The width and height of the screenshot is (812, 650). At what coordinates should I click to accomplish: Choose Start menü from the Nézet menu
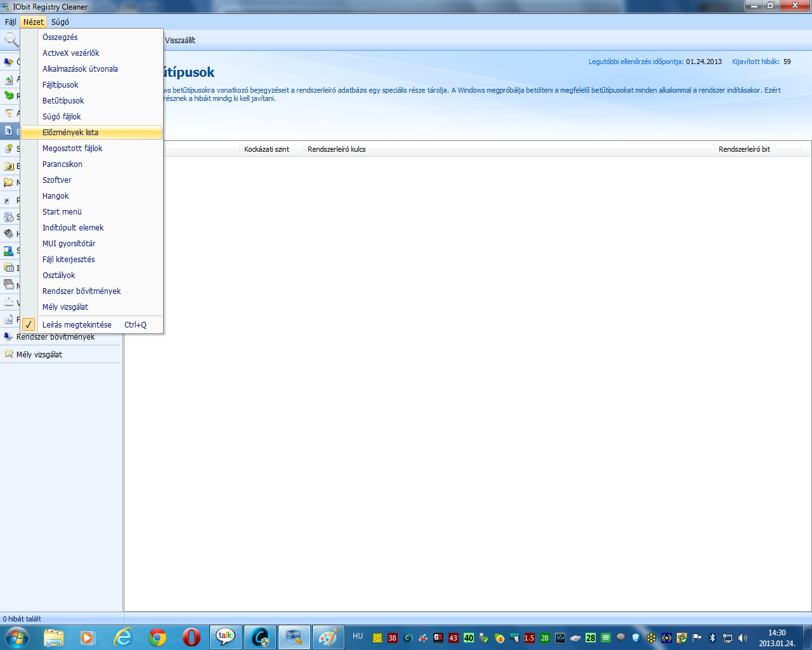click(92, 212)
